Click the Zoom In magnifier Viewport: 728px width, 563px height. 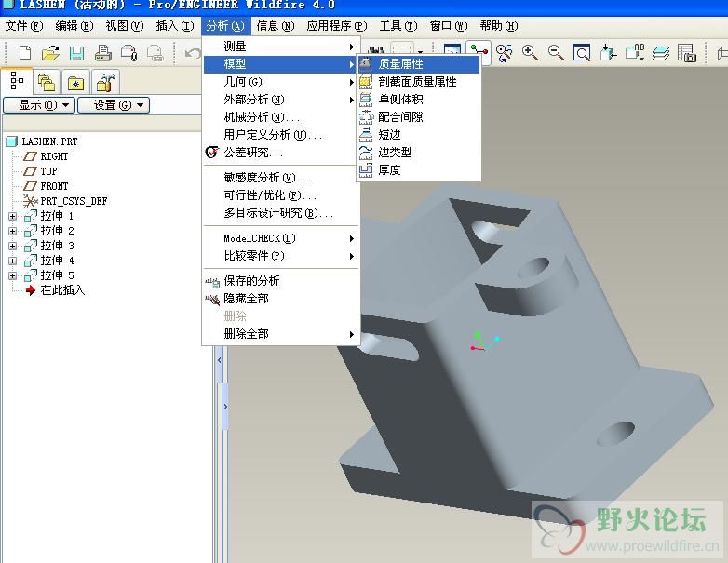tap(531, 52)
